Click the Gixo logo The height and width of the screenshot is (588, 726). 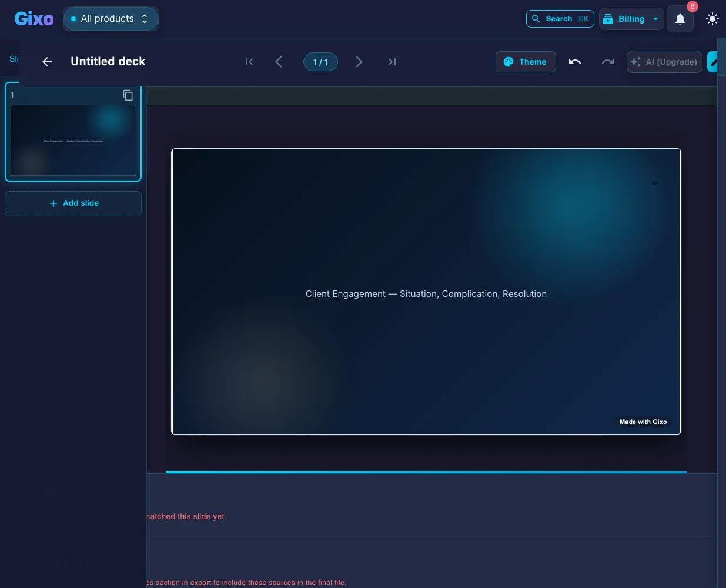point(34,19)
